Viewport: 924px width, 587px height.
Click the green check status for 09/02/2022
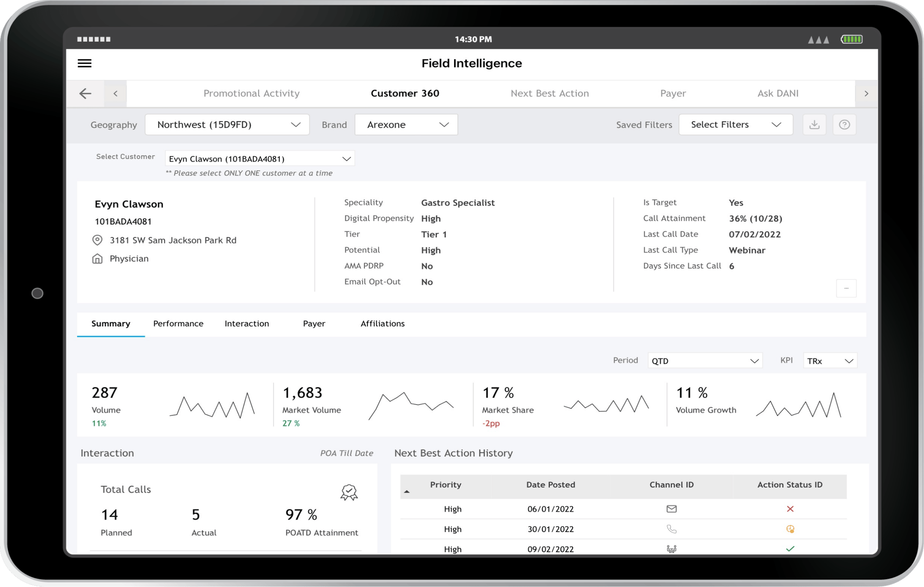[x=790, y=549]
